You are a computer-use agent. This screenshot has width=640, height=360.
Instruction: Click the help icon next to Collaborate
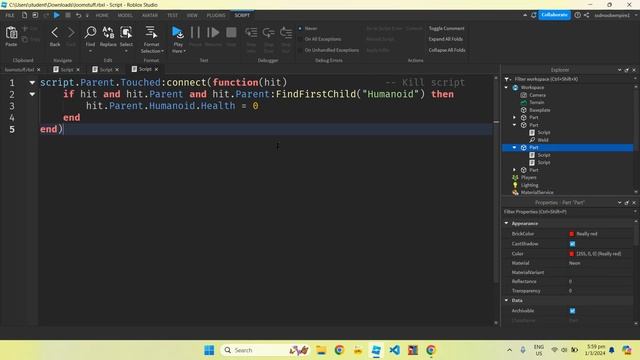coord(578,15)
